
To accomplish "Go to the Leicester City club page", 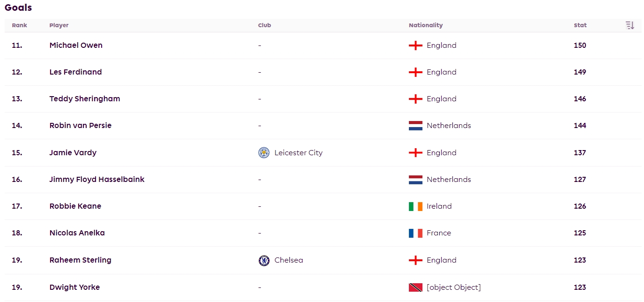I will coord(298,153).
